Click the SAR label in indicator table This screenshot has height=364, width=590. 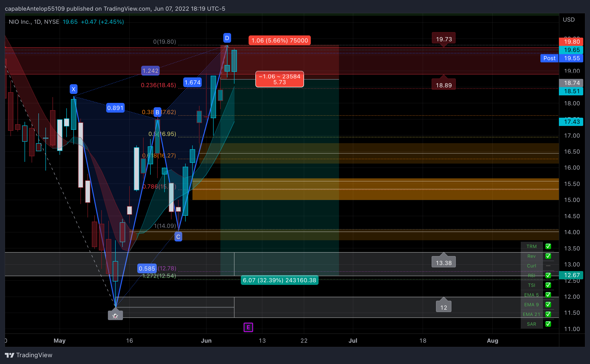click(x=531, y=324)
